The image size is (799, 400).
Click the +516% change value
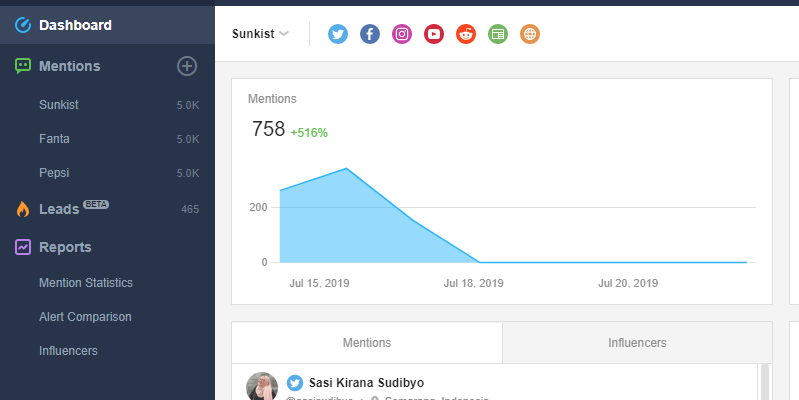(x=309, y=133)
